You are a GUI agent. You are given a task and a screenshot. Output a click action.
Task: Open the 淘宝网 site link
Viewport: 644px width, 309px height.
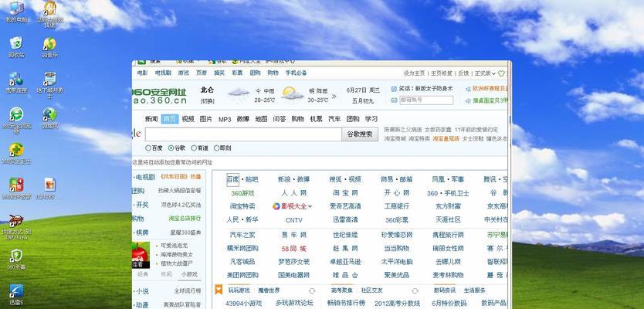pos(345,193)
